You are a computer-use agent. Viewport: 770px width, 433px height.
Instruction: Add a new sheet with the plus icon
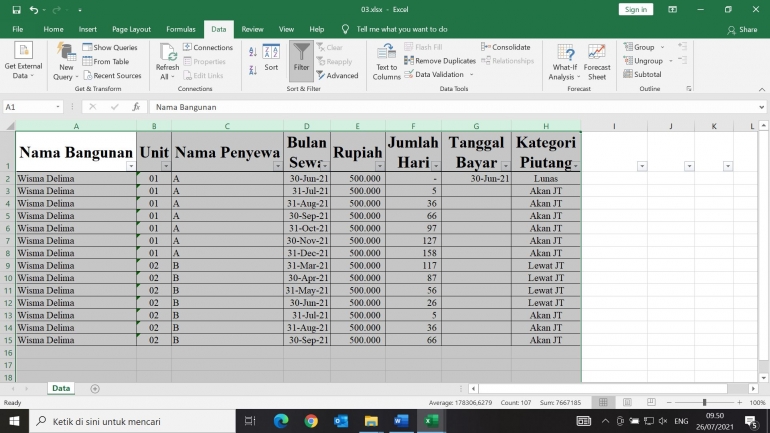95,388
